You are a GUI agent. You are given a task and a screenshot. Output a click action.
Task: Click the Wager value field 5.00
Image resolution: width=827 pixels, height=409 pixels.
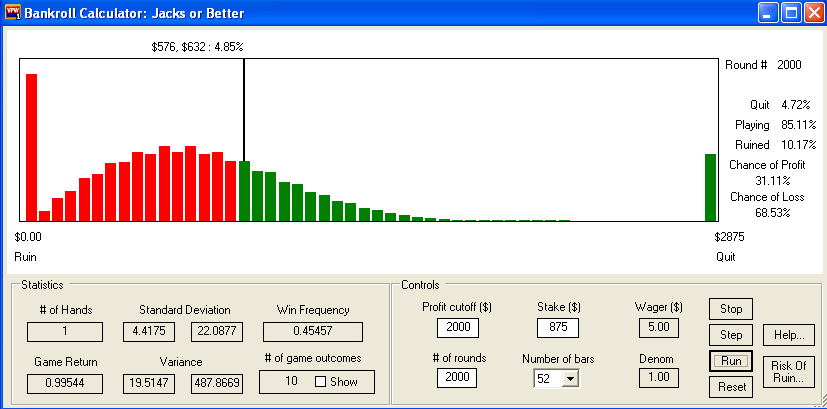point(659,328)
